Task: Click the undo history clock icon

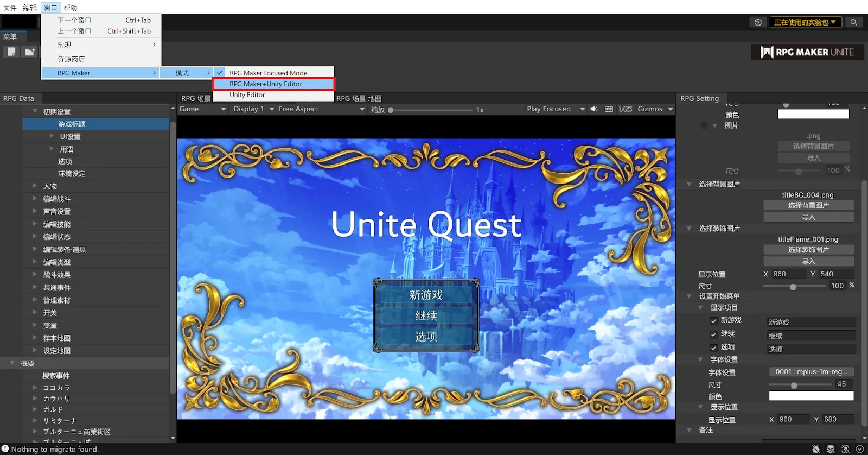Action: (x=758, y=22)
